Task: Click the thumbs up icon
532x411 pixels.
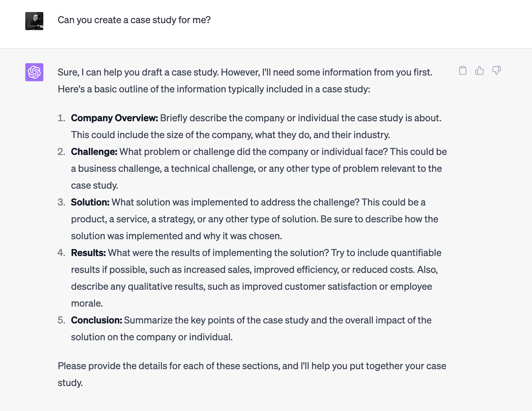Action: (x=480, y=71)
